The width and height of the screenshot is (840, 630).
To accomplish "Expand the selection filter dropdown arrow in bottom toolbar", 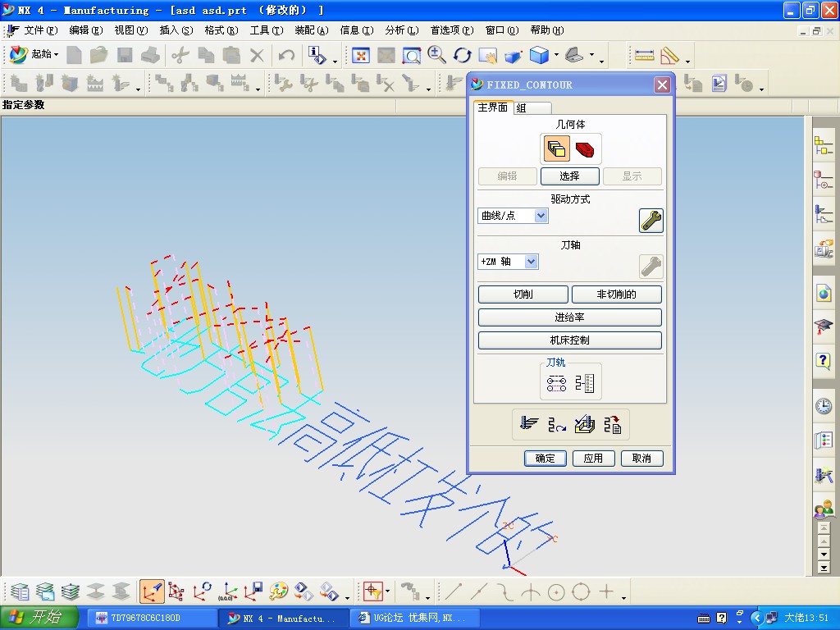I will (387, 592).
